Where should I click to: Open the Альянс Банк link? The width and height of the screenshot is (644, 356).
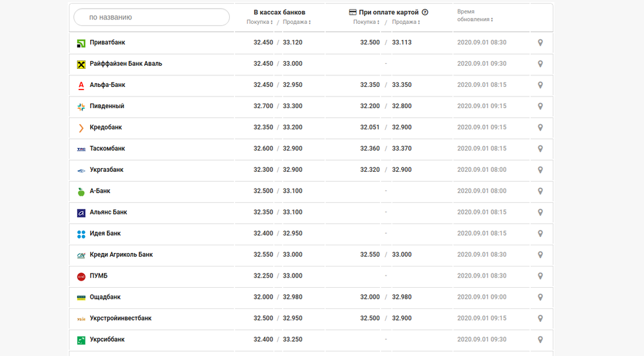tap(108, 212)
